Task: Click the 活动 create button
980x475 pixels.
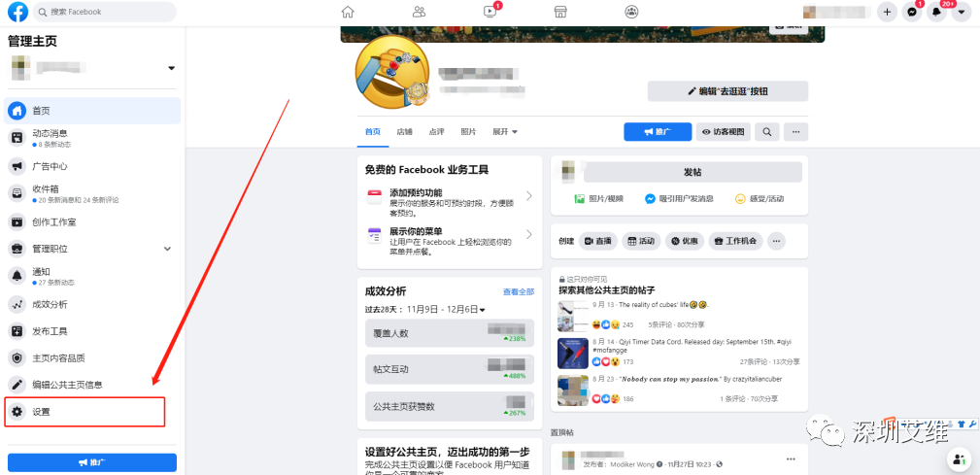Action: pyautogui.click(x=641, y=241)
